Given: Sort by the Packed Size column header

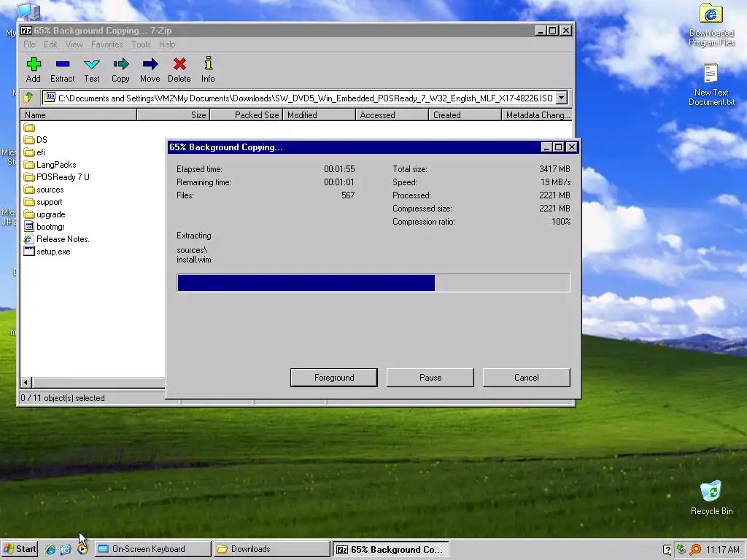Looking at the screenshot, I should click(x=247, y=115).
